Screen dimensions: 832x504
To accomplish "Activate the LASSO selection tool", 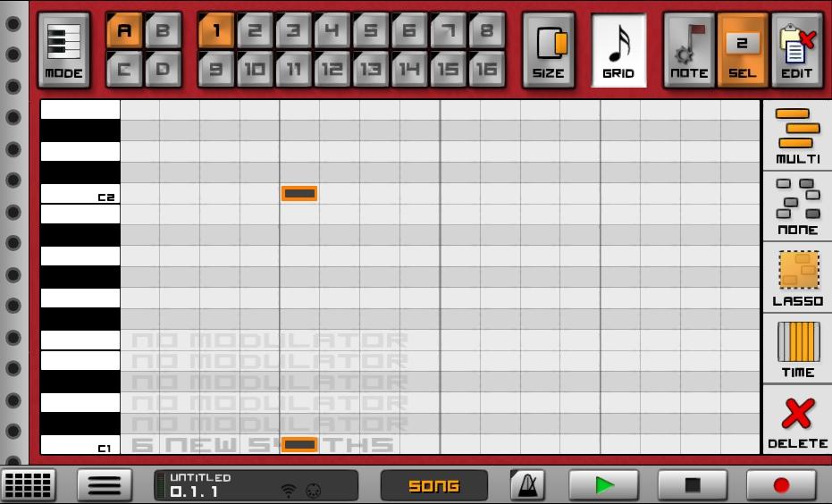I will 797,277.
